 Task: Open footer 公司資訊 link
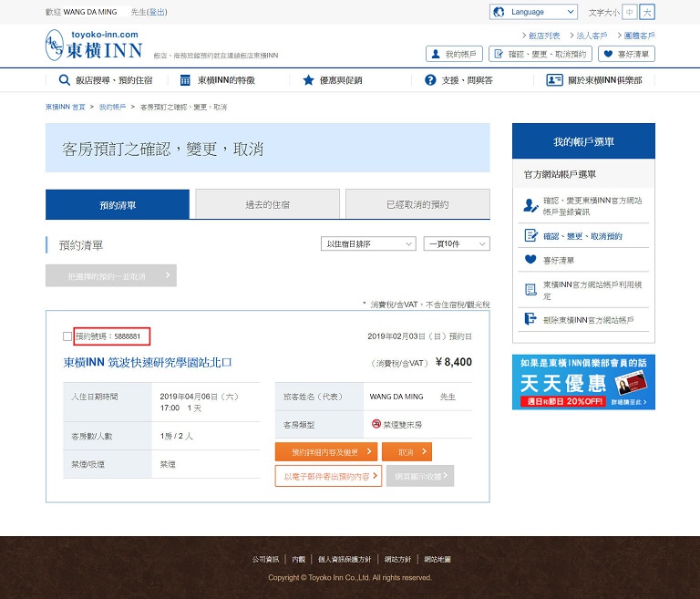(265, 559)
